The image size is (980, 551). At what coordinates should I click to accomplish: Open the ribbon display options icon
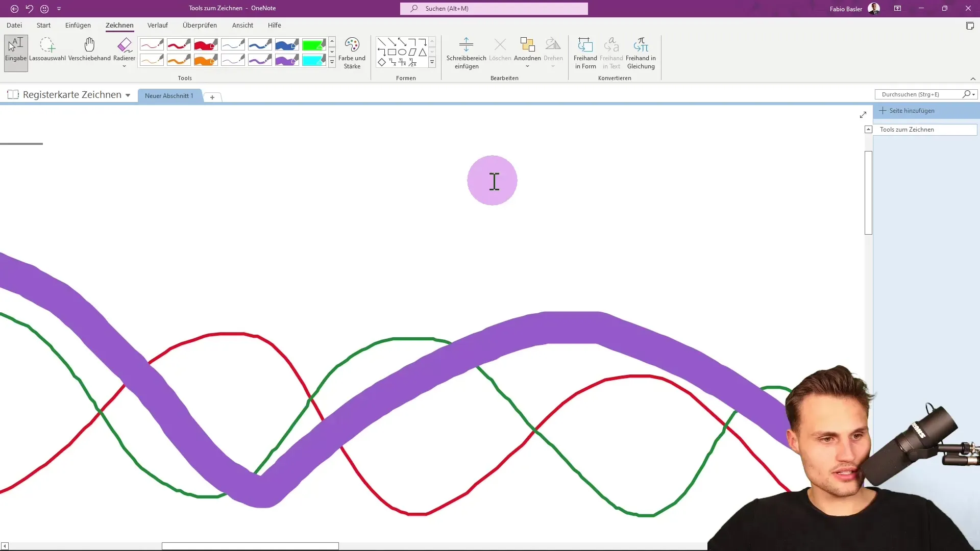coord(897,9)
